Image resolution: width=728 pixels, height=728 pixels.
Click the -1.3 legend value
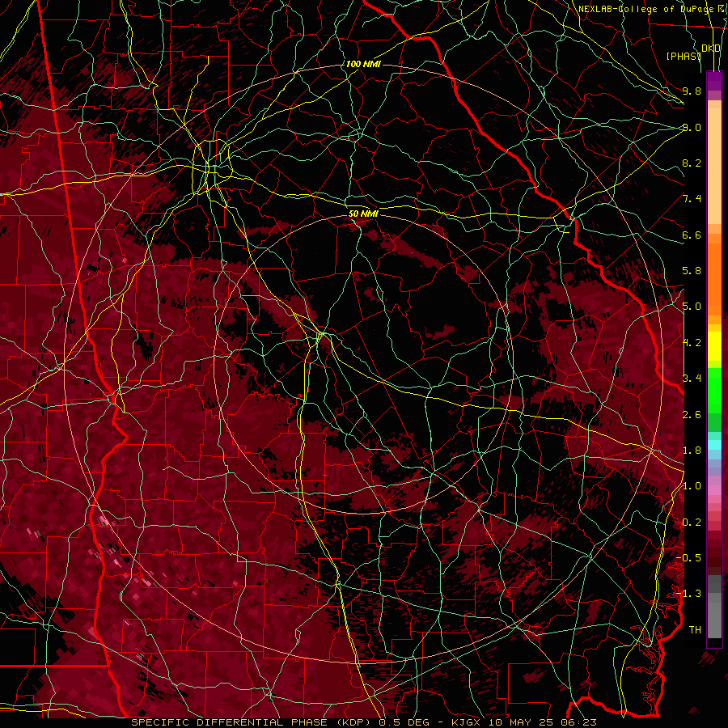pos(688,594)
